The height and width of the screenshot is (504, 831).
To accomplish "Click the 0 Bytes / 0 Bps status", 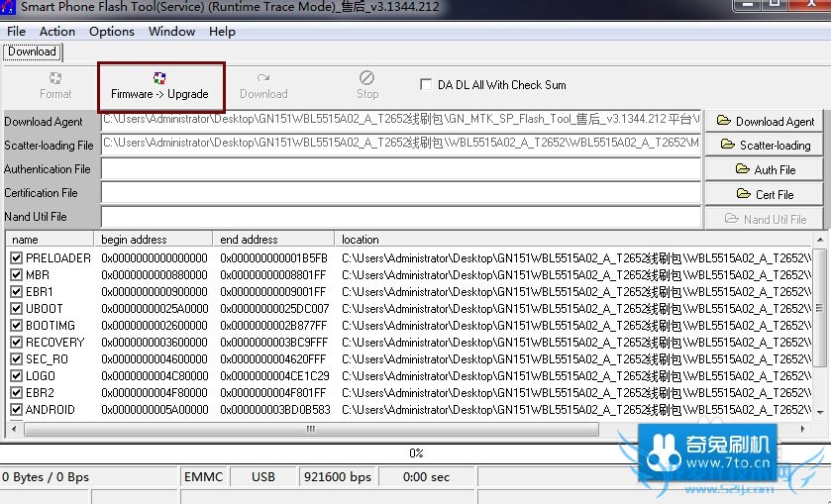I will (x=46, y=477).
